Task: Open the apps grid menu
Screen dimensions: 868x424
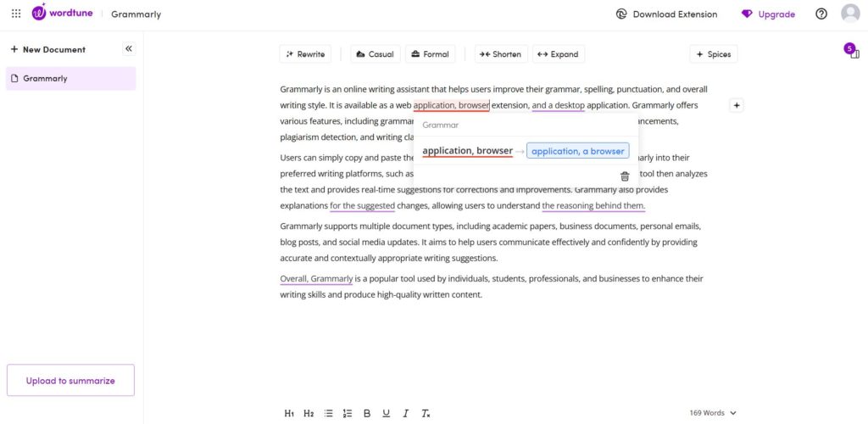Action: pos(16,14)
